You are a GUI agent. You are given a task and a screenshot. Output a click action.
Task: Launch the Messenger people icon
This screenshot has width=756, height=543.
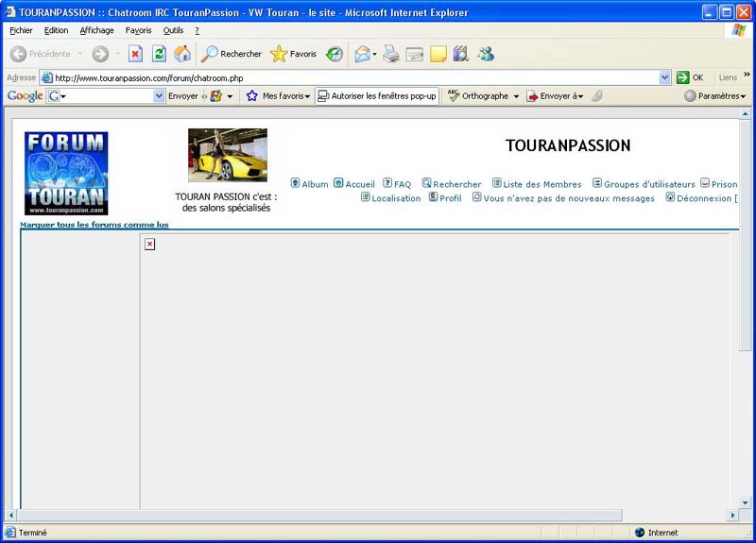pyautogui.click(x=486, y=54)
